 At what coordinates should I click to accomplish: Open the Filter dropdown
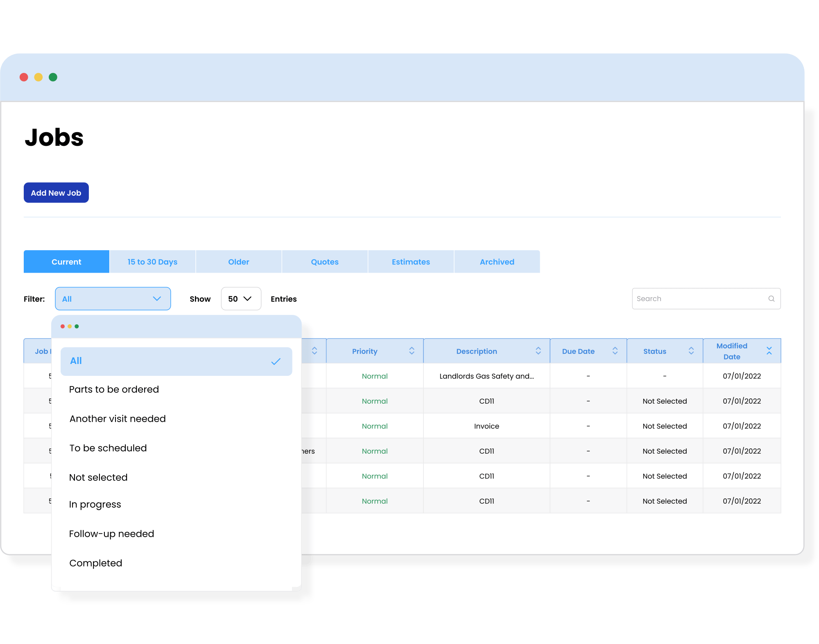click(113, 298)
